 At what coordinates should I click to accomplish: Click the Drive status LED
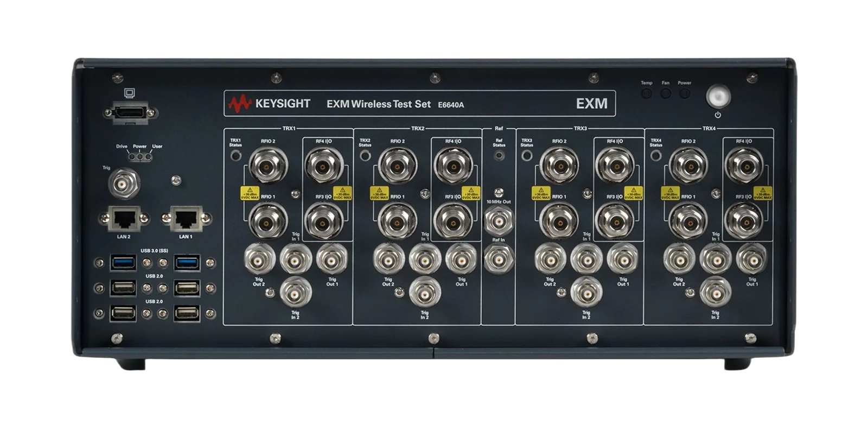(x=132, y=157)
